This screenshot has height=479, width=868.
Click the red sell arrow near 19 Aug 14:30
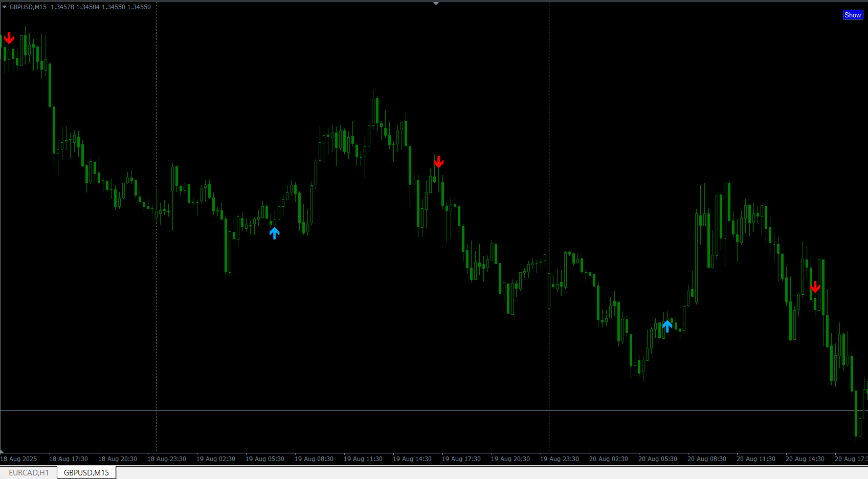438,162
